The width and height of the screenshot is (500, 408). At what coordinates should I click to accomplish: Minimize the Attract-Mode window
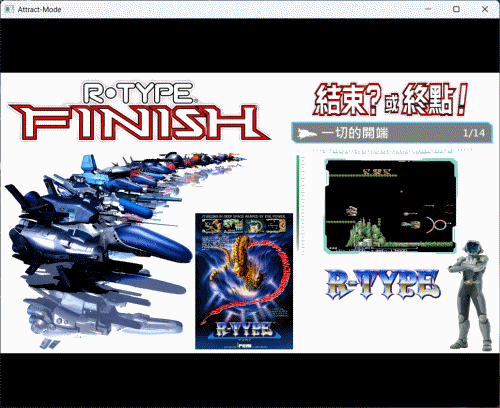point(428,9)
